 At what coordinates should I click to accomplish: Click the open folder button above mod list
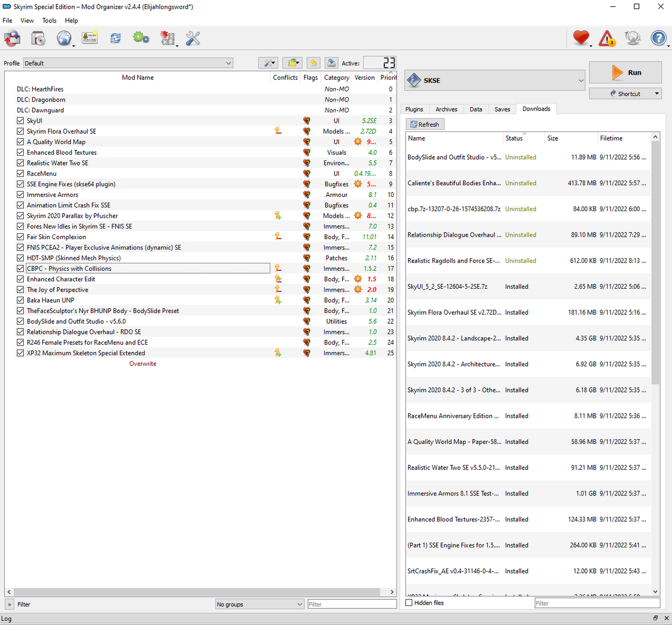[x=293, y=63]
